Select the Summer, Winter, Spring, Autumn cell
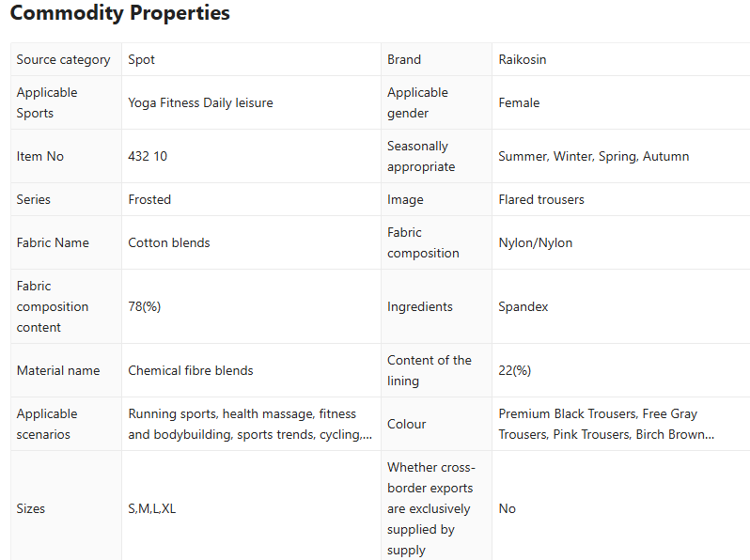Viewport: 750px width, 560px height. click(x=593, y=156)
